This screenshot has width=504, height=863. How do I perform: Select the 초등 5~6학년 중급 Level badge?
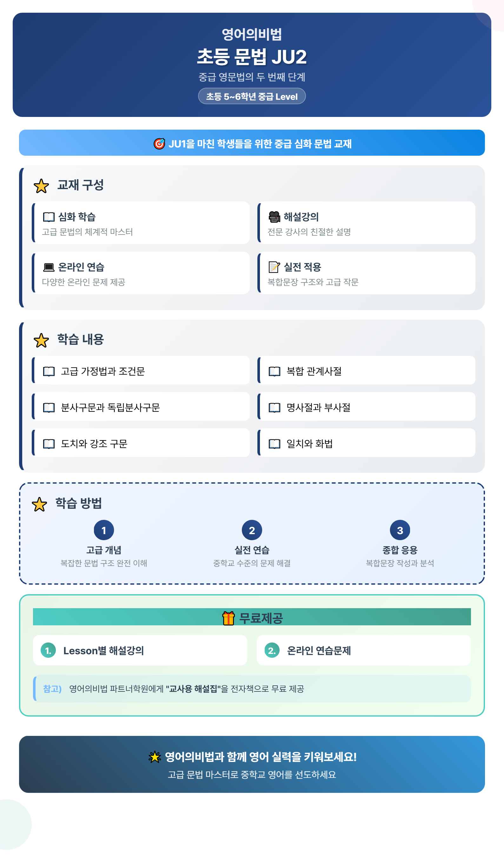252,96
